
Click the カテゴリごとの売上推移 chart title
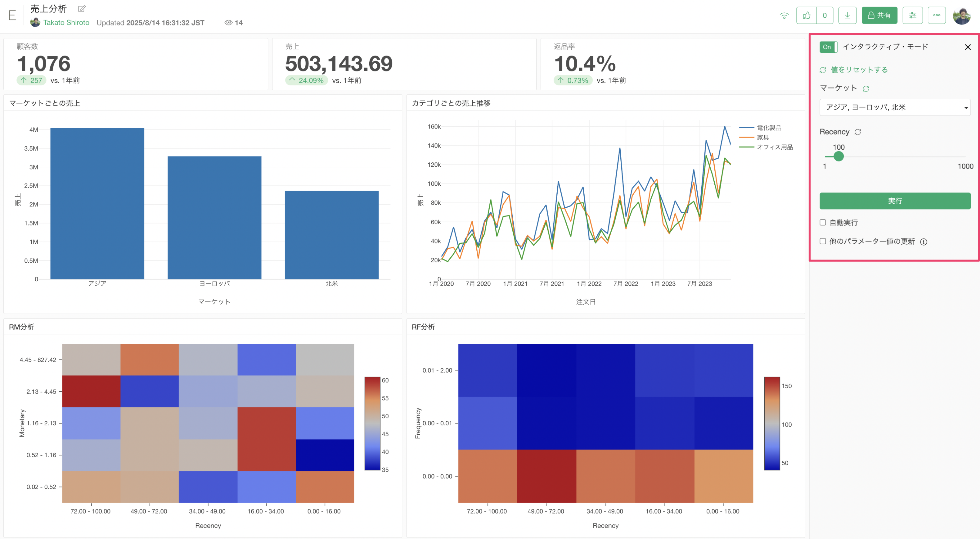(x=451, y=103)
